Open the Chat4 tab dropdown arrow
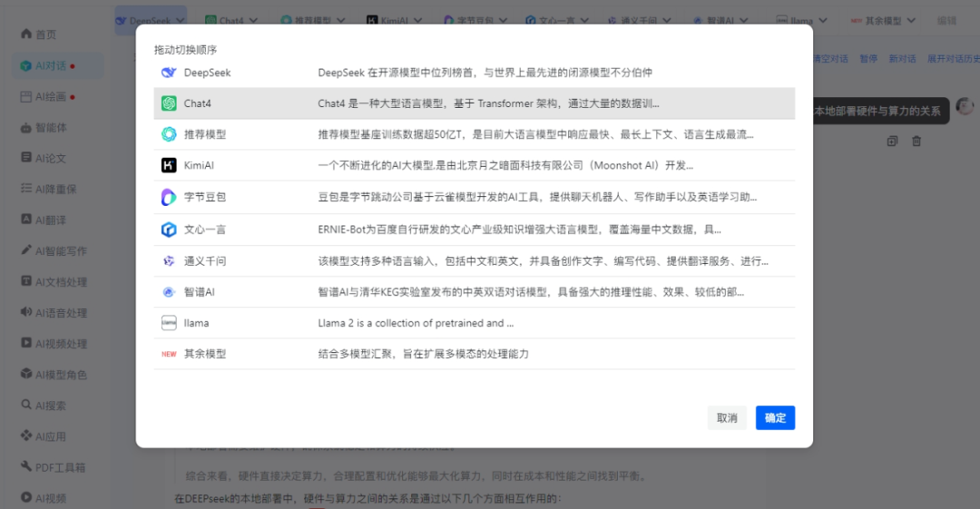980x509 pixels. click(252, 21)
